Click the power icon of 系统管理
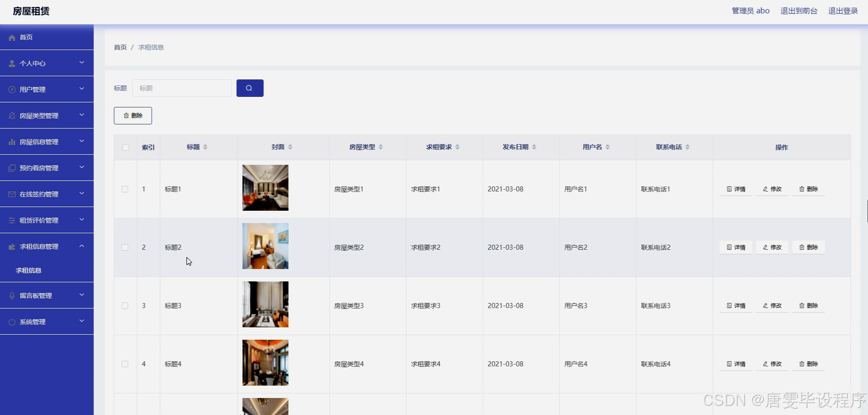Screen dimensions: 868x415 tap(12, 322)
